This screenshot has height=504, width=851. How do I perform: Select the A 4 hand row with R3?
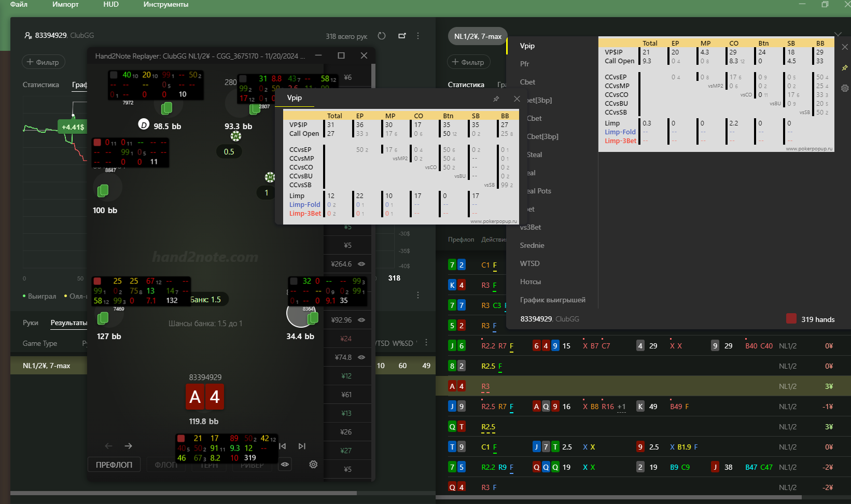point(643,386)
